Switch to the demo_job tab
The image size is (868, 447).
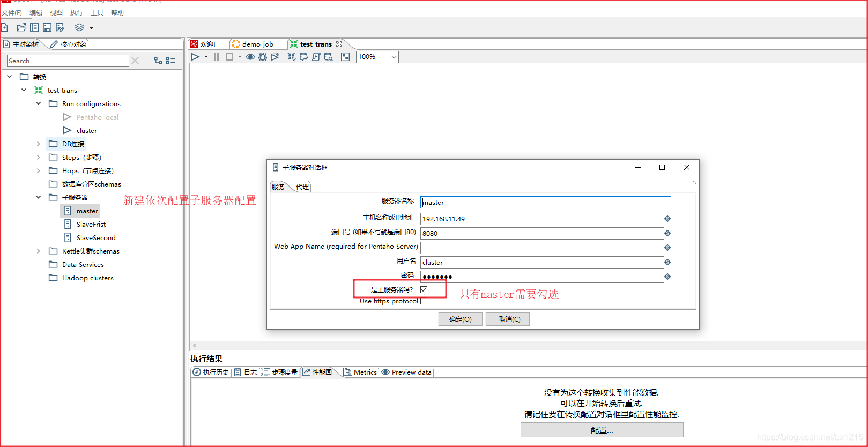tap(253, 44)
